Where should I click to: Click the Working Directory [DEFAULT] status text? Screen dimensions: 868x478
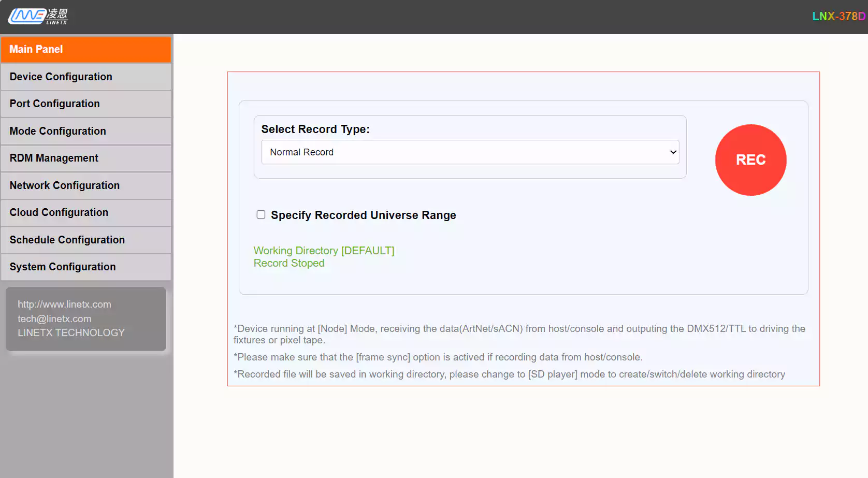[324, 251]
